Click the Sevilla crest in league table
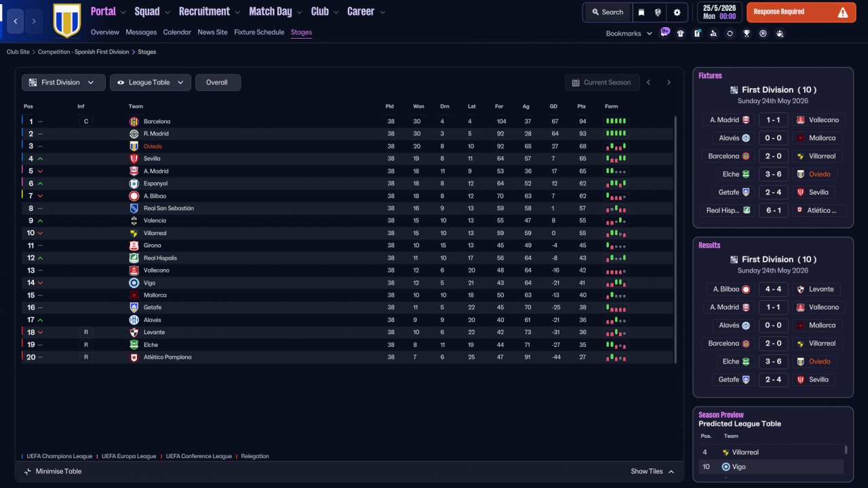Screen dimensions: 868x488 [x=134, y=159]
